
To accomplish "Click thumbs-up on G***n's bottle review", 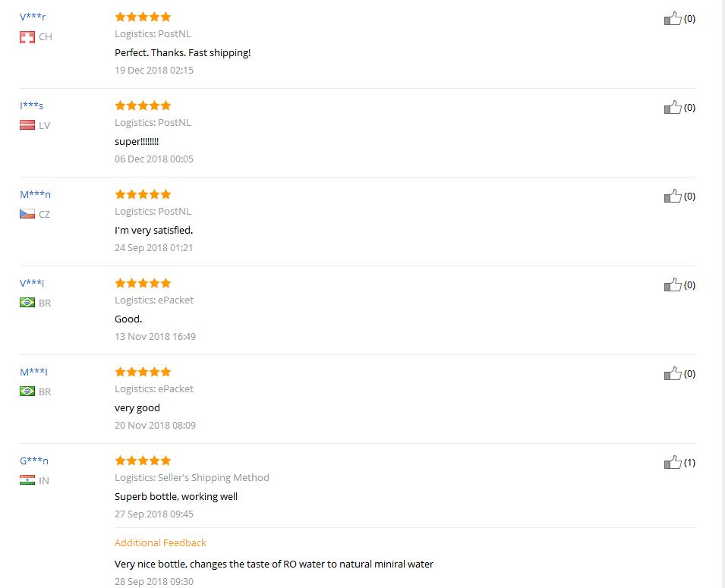I will click(673, 462).
